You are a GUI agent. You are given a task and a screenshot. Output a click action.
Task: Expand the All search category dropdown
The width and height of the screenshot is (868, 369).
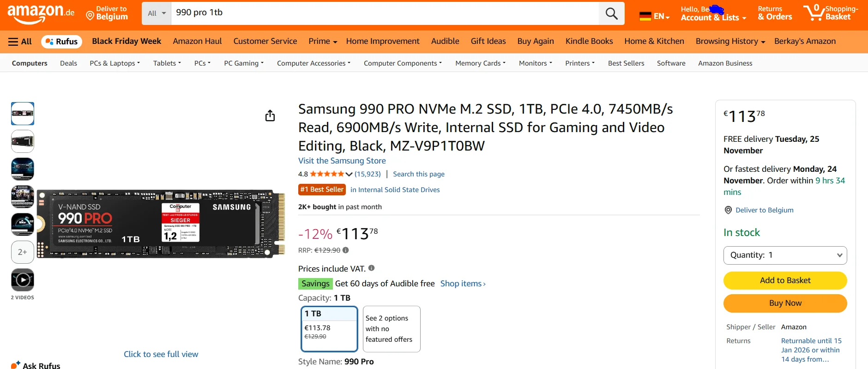coord(157,13)
